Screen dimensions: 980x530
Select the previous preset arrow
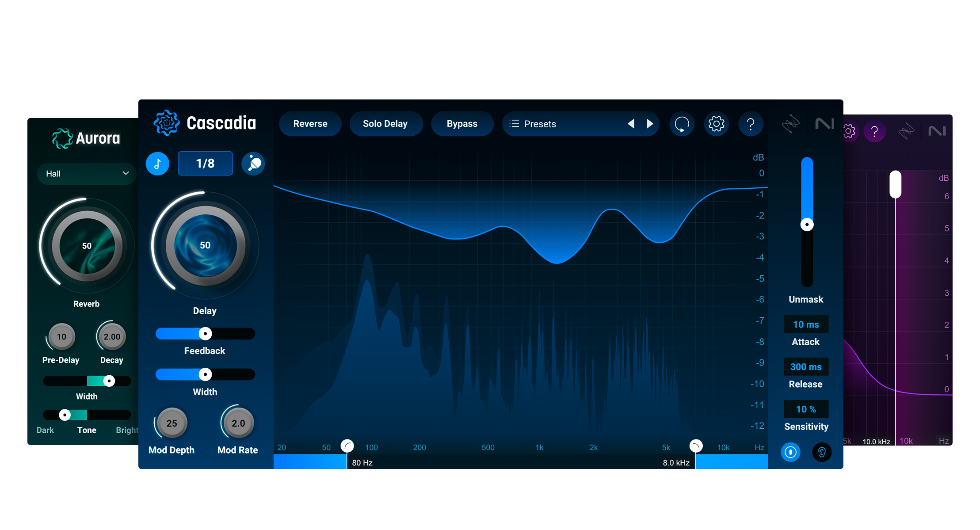[631, 124]
